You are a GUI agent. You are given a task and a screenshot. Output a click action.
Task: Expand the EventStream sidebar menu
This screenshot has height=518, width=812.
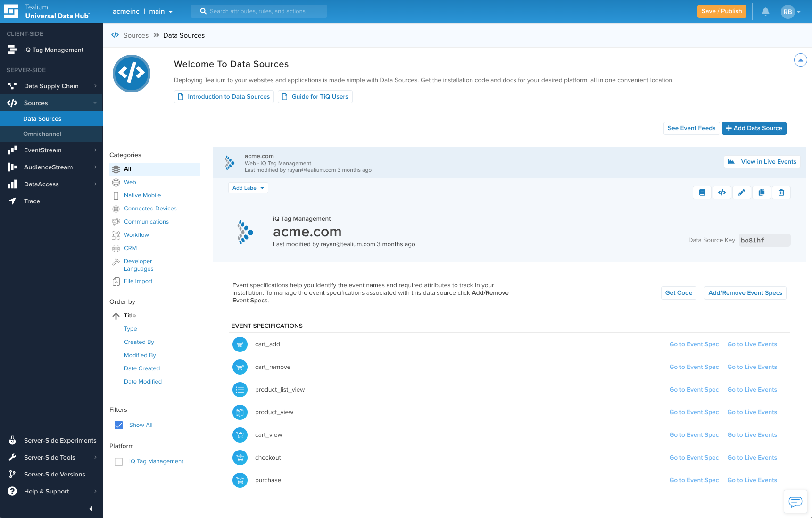point(51,150)
